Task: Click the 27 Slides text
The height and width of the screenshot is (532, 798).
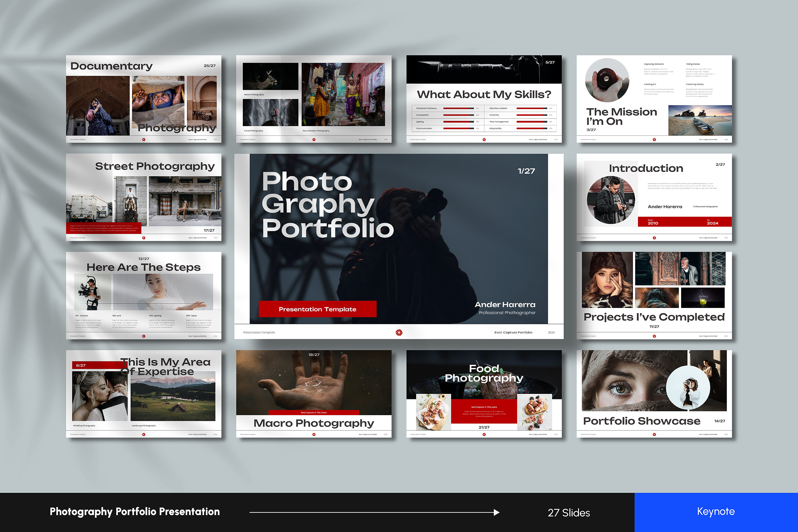Action: 568,513
